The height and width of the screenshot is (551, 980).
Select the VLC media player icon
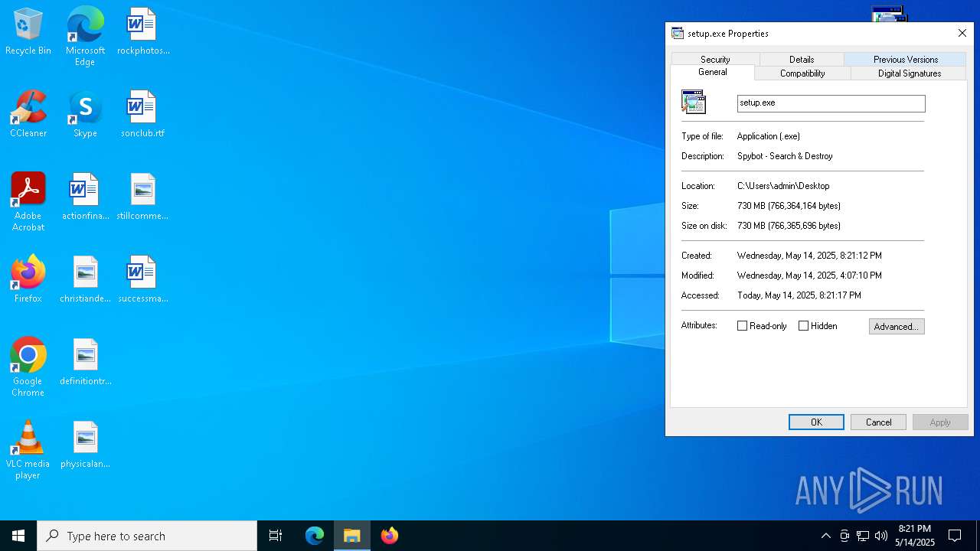point(28,439)
